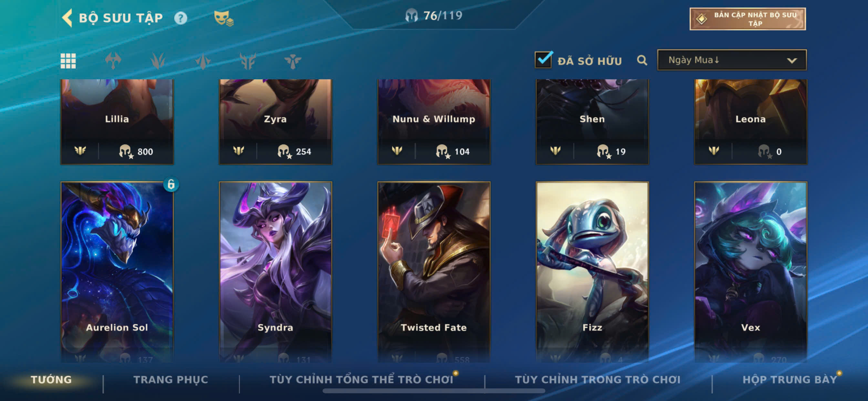Open the champion search magnifier
868x401 pixels.
(x=642, y=60)
